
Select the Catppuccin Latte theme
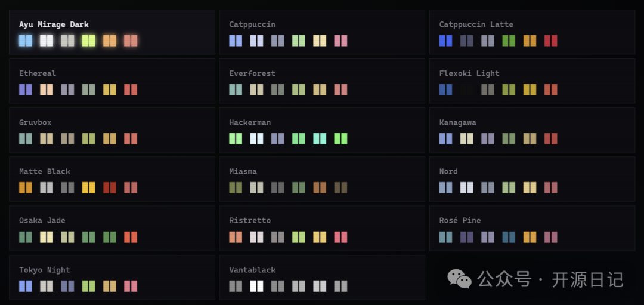pos(532,32)
